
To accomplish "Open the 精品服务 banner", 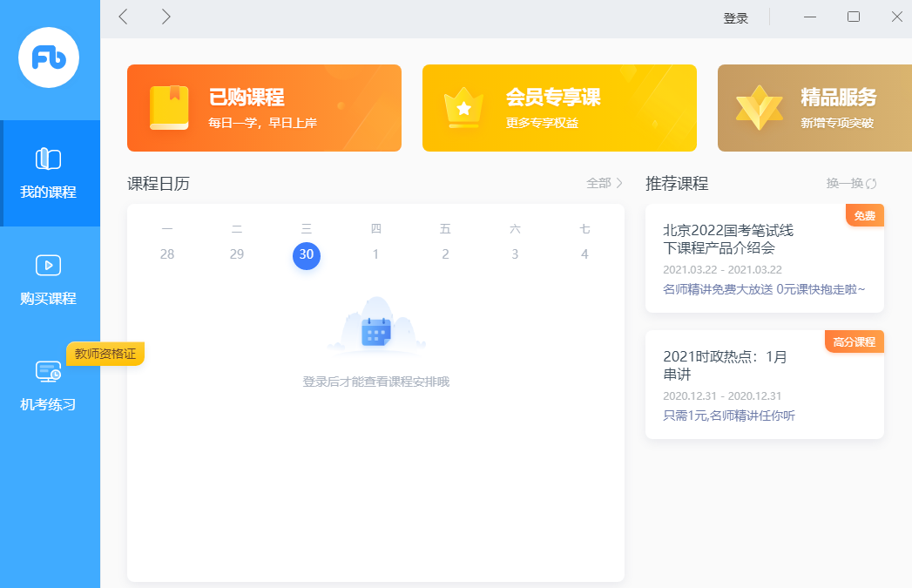I will [x=814, y=108].
